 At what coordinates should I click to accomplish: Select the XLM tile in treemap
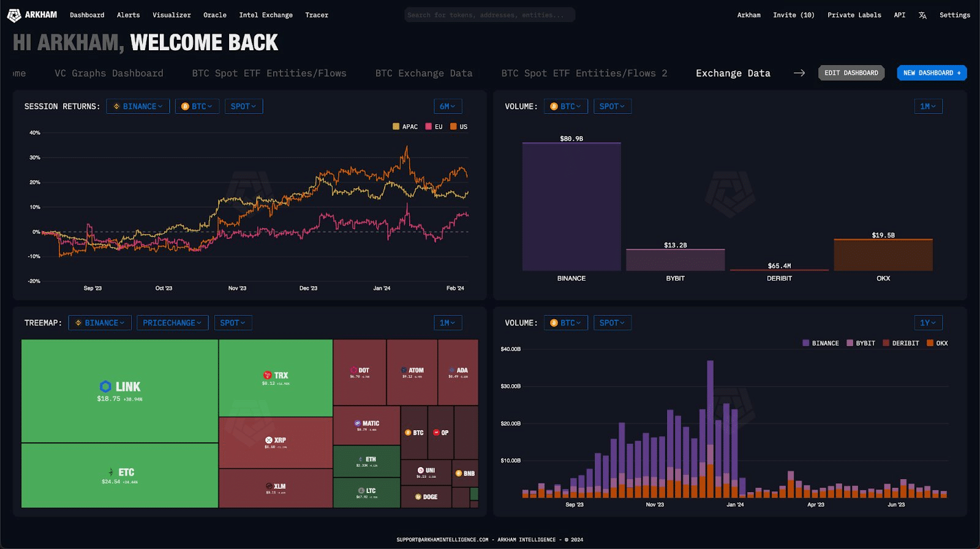point(276,488)
